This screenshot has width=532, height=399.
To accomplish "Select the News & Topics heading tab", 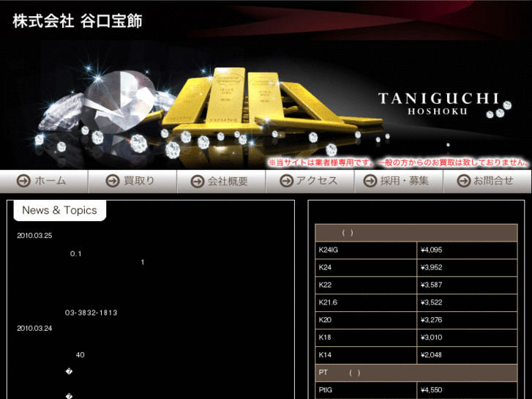I will click(60, 210).
